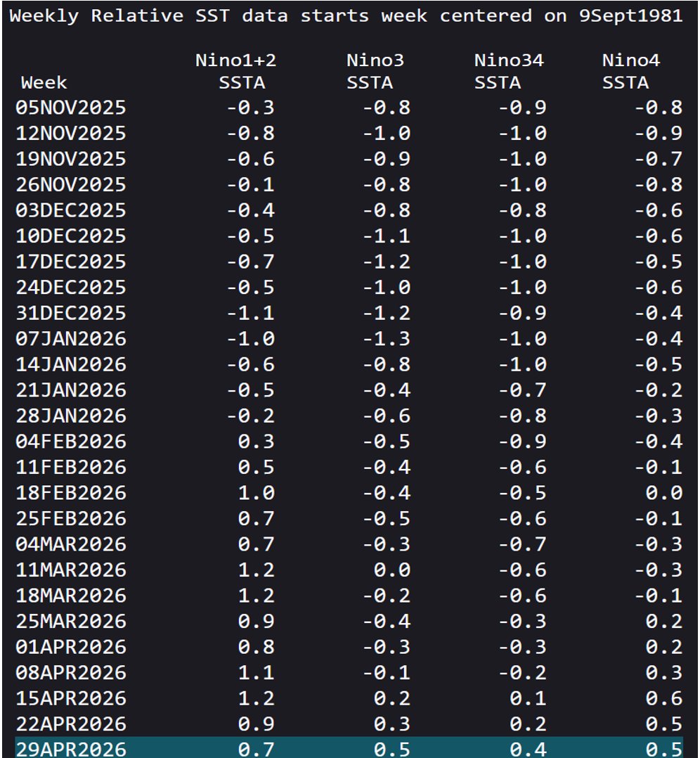The width and height of the screenshot is (700, 758).
Task: Select the 05NOV2025 week label
Action: [71, 108]
